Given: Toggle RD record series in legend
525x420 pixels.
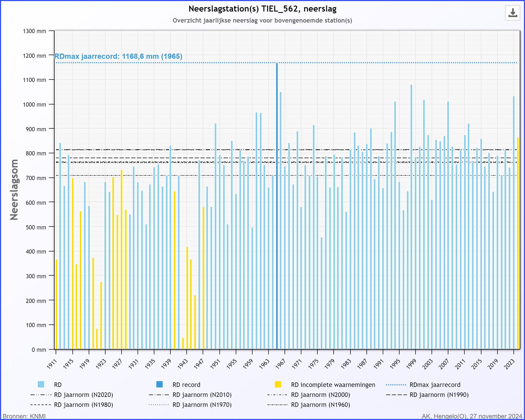Looking at the screenshot, I should [x=186, y=385].
